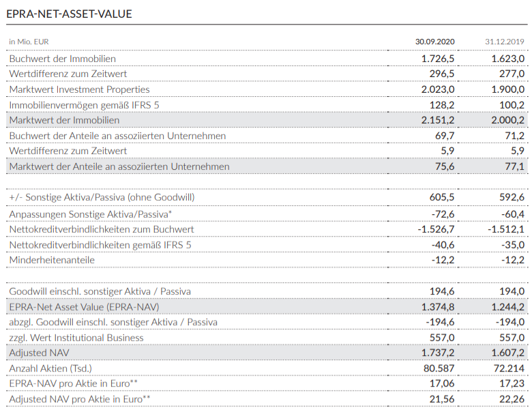Viewport: 532px width, 416px height.
Task: Select the 31.12.2019 column header
Action: point(505,42)
